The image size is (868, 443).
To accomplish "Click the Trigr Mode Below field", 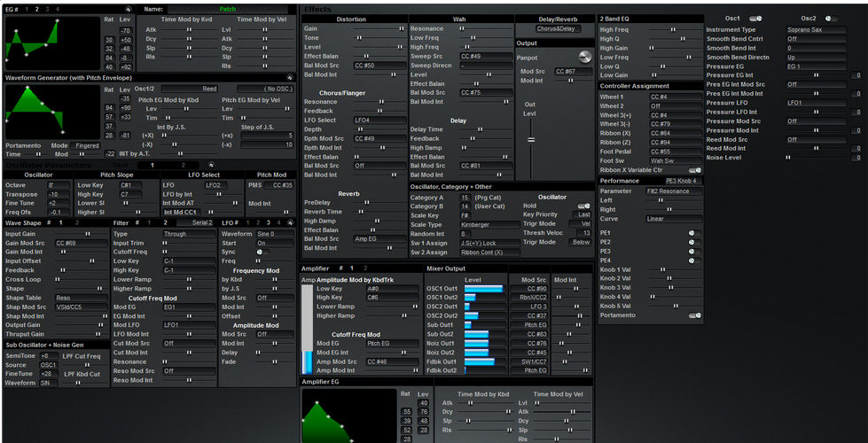I will [x=579, y=242].
